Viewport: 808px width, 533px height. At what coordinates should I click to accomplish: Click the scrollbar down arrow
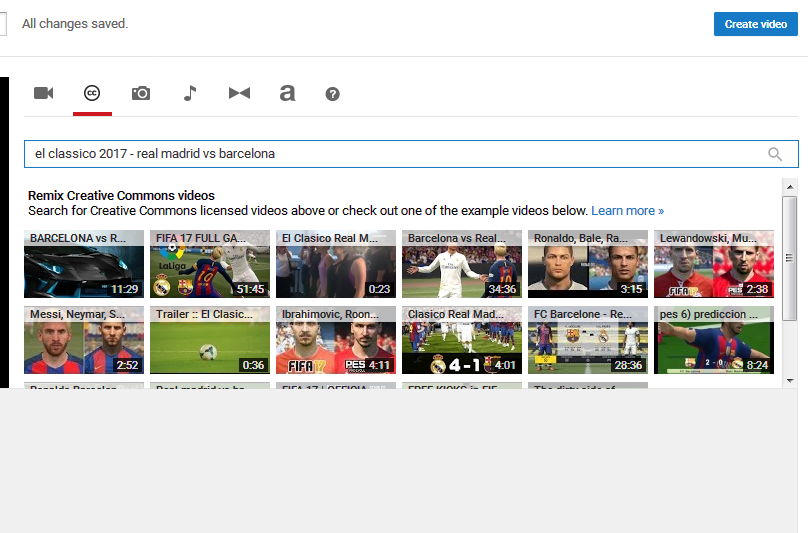point(790,380)
